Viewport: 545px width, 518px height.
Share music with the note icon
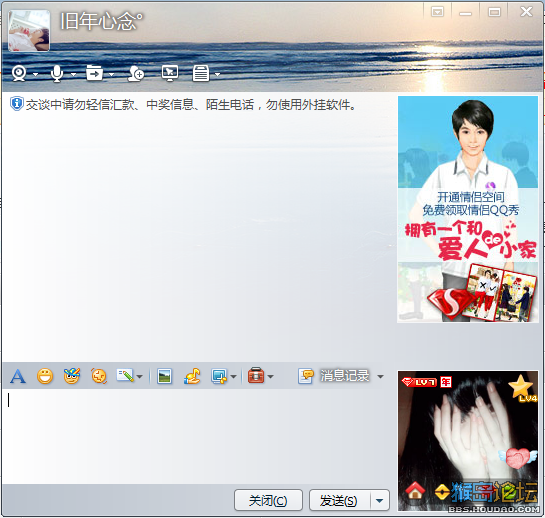pos(192,376)
